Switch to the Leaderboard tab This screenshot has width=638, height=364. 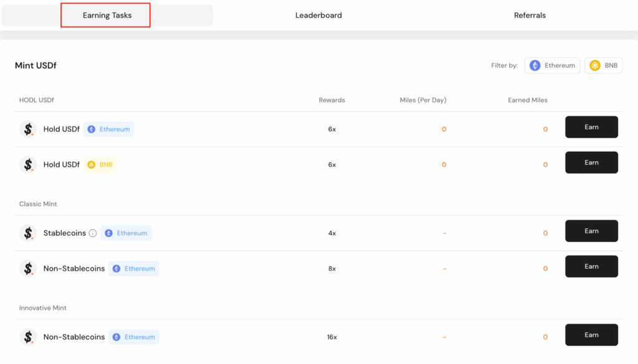tap(318, 16)
